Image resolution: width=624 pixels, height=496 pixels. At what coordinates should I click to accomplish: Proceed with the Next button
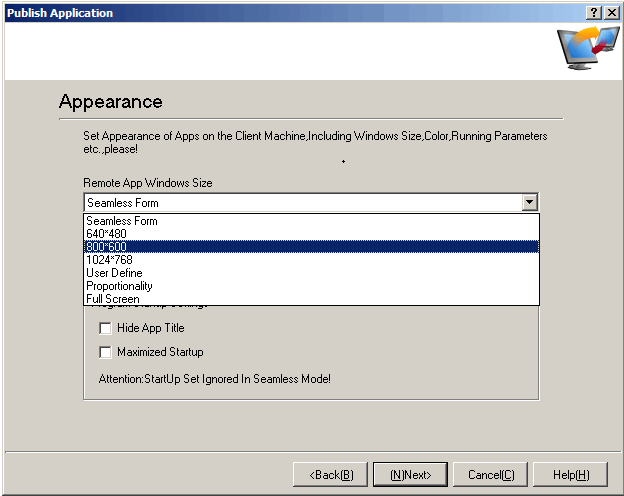(x=410, y=474)
